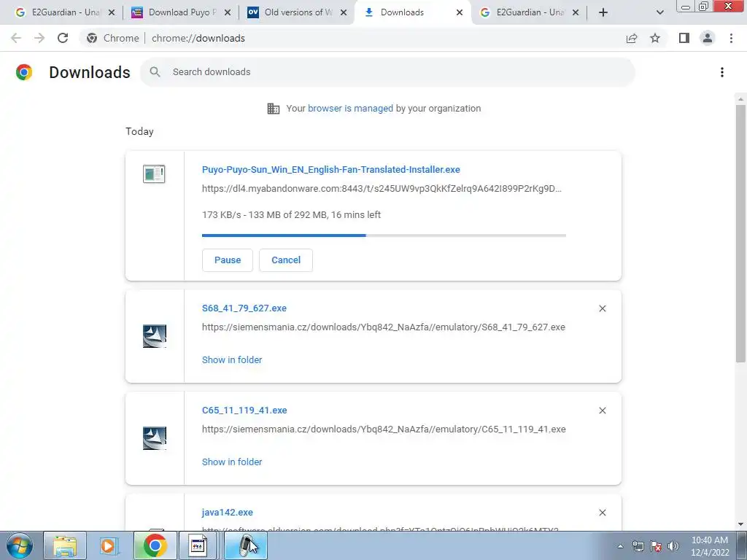Remove C65_11_119_41.exe from the list
The height and width of the screenshot is (560, 747).
pyautogui.click(x=602, y=411)
